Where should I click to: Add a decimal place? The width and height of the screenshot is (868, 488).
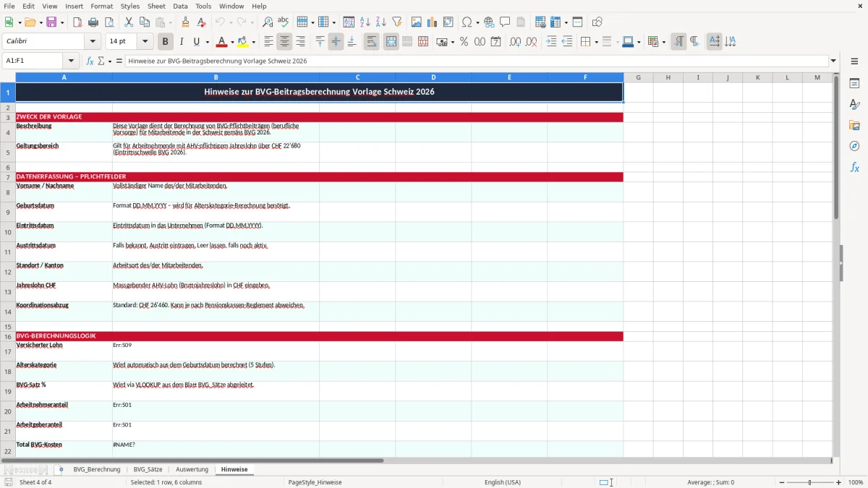pyautogui.click(x=515, y=42)
